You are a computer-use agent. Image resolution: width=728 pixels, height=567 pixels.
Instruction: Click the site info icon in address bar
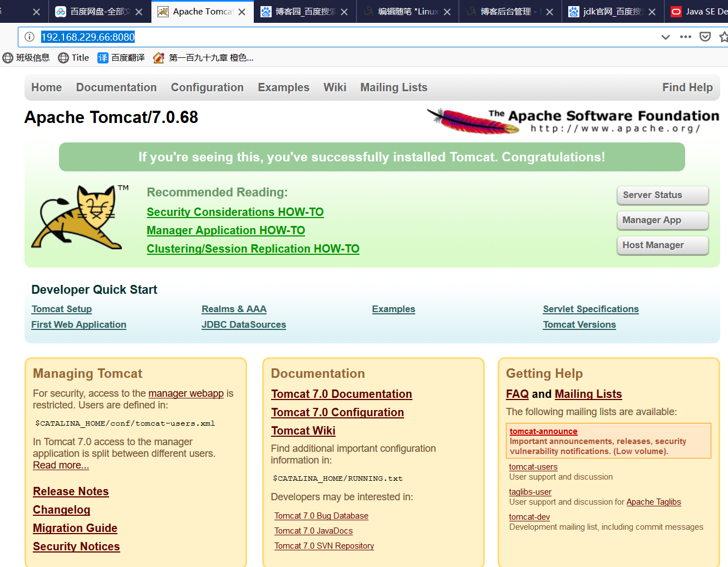pyautogui.click(x=29, y=37)
